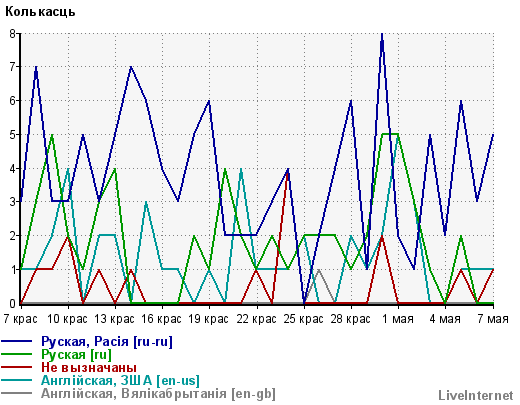Screen dimensions: 520x405
Task: Click x-axis label '10 крас'
Action: pos(67,319)
